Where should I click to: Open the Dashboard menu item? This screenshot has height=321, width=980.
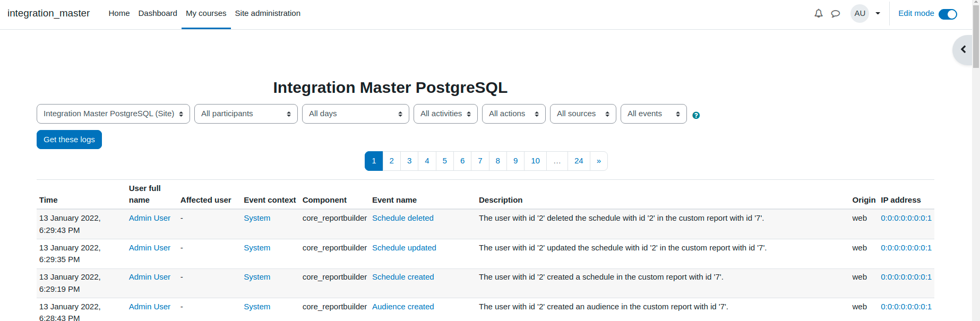click(158, 13)
